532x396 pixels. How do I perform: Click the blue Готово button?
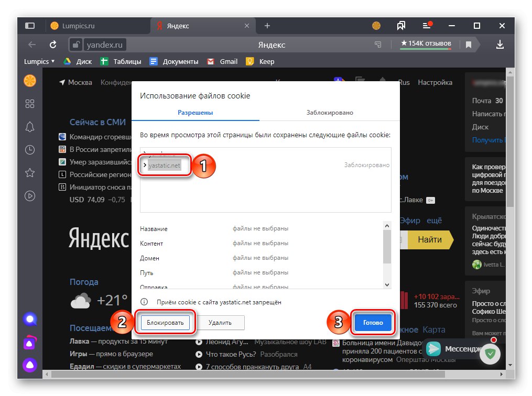point(373,323)
